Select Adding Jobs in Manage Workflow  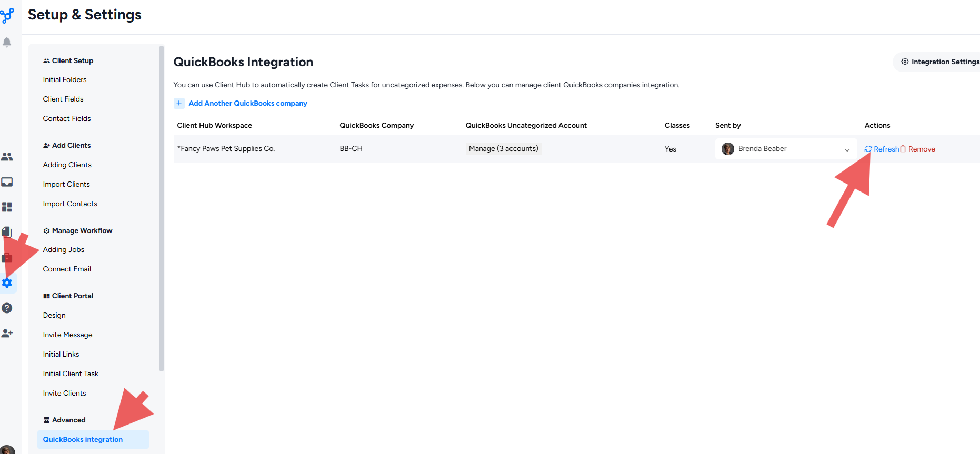64,249
